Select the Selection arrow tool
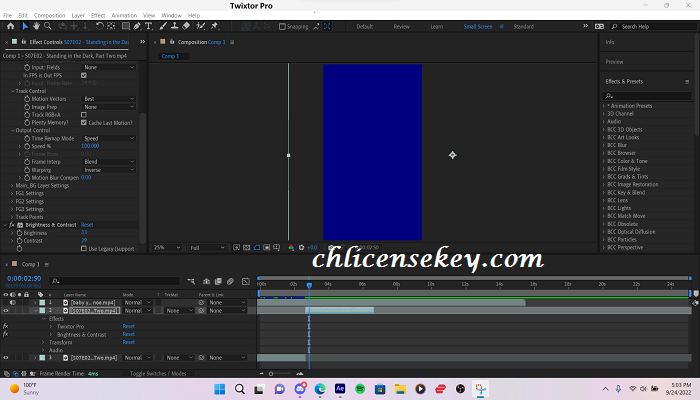Image resolution: width=700 pixels, height=400 pixels. (25, 26)
